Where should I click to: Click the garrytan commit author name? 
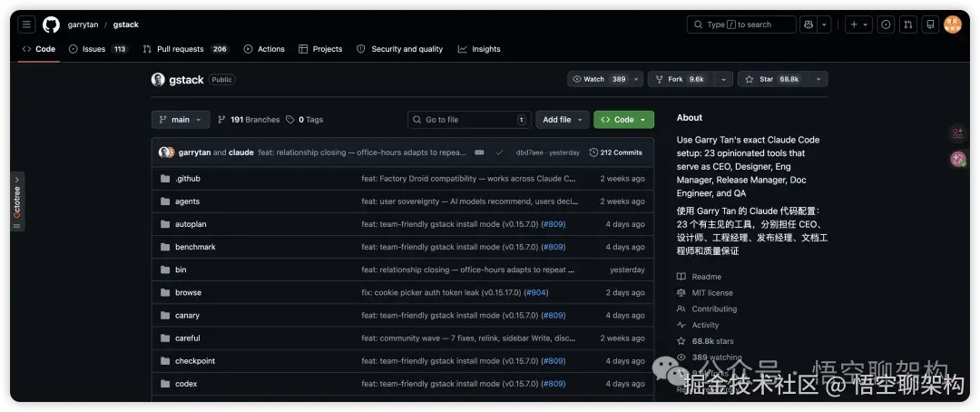tap(194, 152)
